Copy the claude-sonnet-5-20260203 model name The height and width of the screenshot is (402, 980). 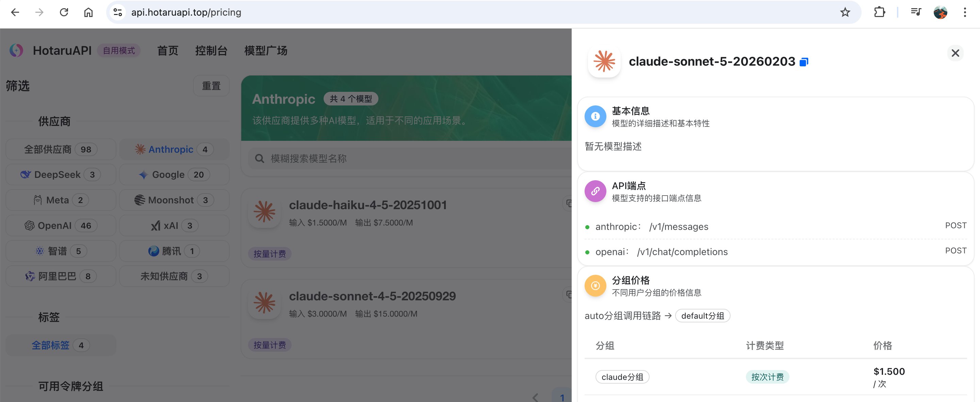point(803,62)
